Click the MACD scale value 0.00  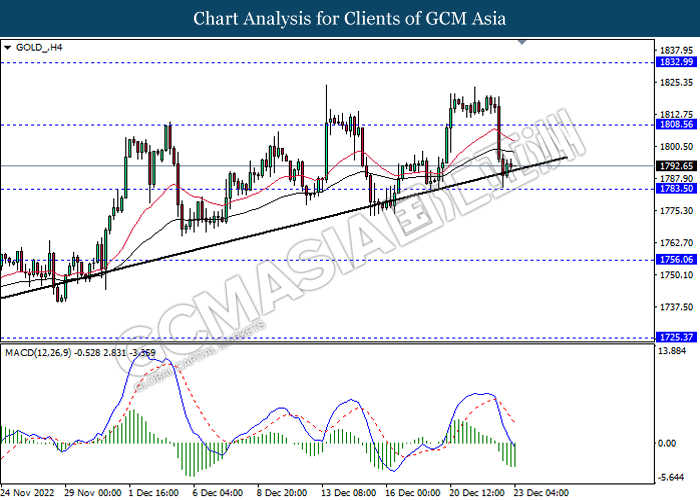click(x=667, y=443)
